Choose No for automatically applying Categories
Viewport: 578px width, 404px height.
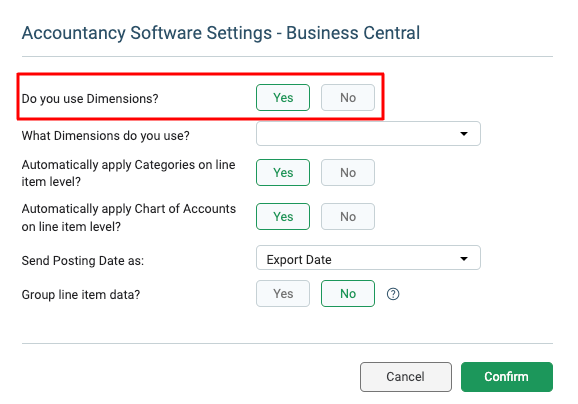tap(348, 173)
